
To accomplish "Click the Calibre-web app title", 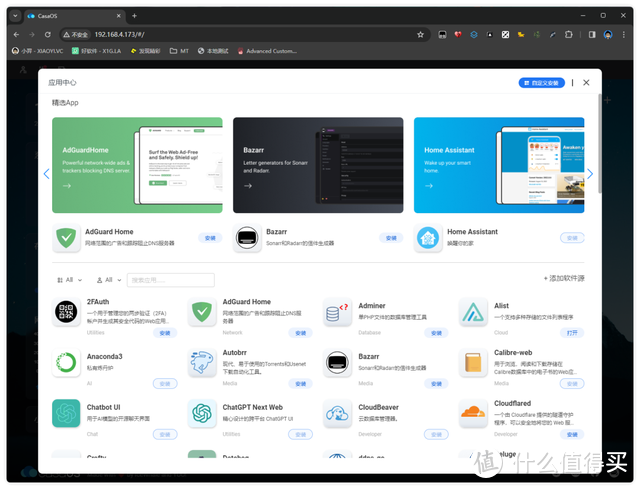I will click(513, 353).
